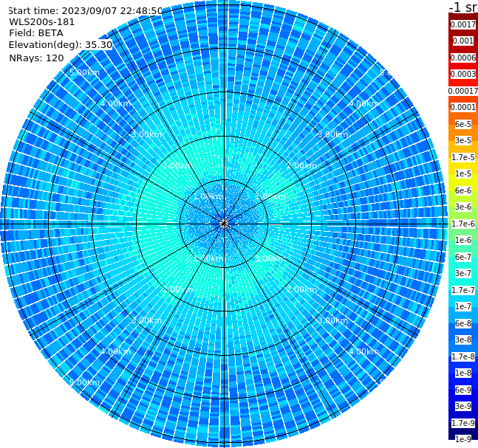Pick the 3e-5 color scale label
This screenshot has width=478, height=448.
[x=463, y=140]
